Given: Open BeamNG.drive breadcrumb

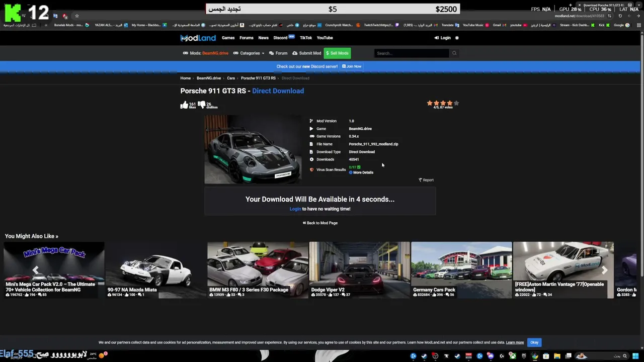Looking at the screenshot, I should point(209,78).
